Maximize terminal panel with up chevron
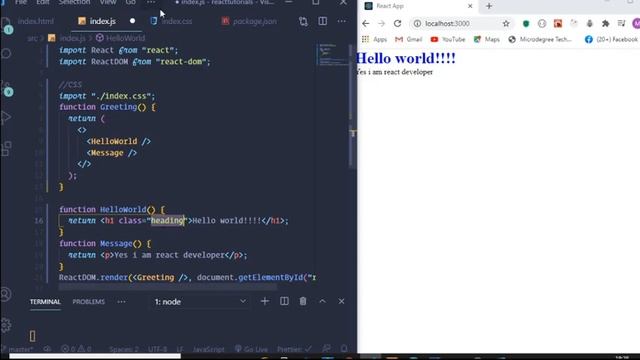 tap(322, 302)
